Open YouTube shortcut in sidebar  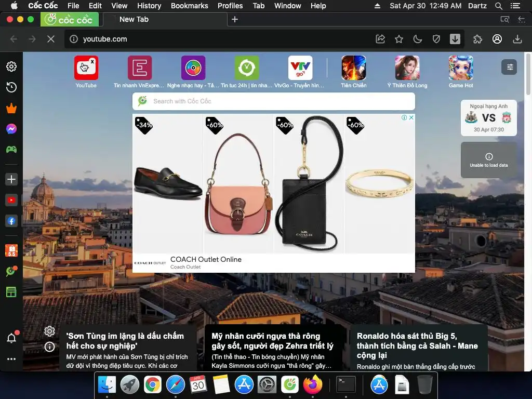pyautogui.click(x=11, y=200)
